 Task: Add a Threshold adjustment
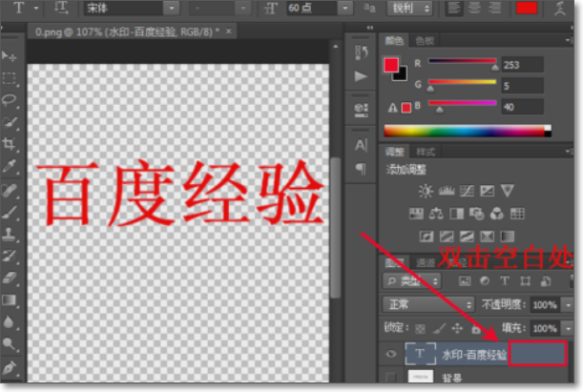467,237
